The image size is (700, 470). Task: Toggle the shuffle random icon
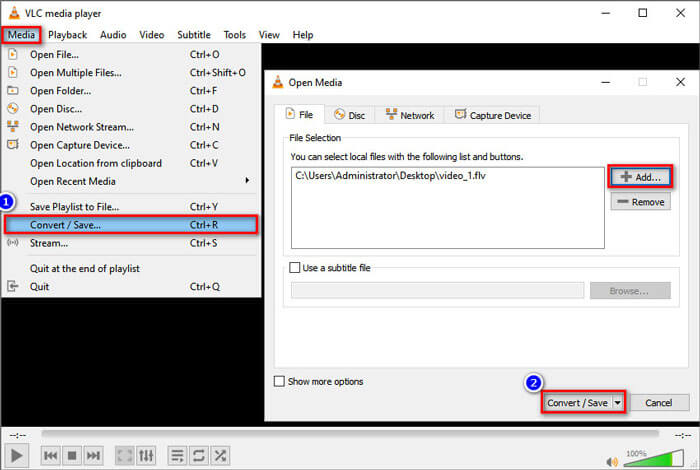coord(220,455)
